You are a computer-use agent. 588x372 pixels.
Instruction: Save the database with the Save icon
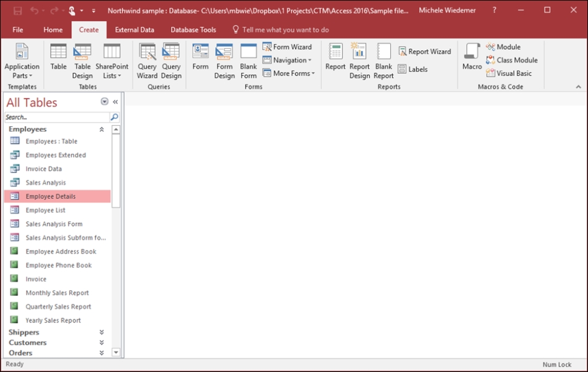point(18,11)
